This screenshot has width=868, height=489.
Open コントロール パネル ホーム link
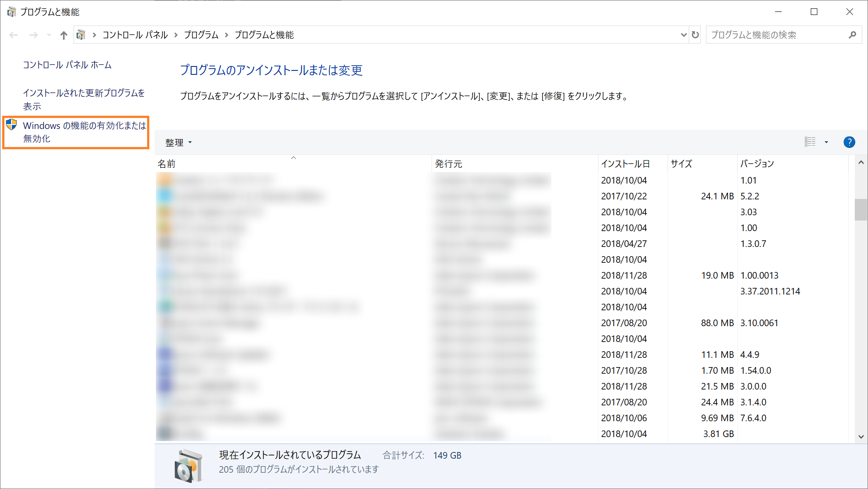[x=67, y=65]
